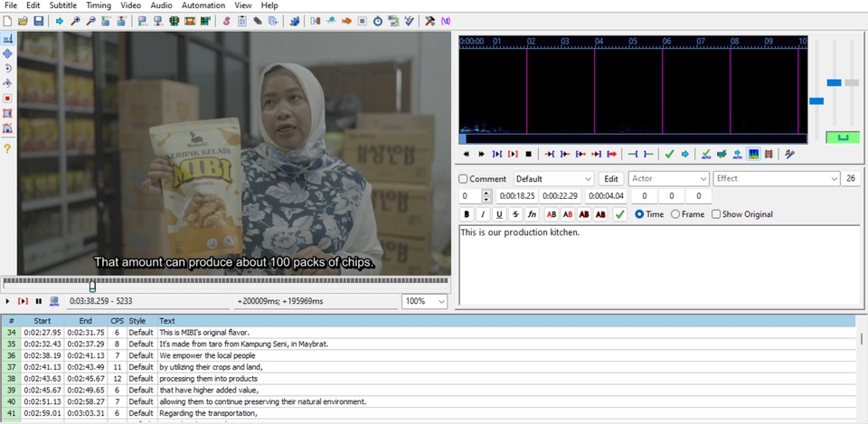Stop audio playback
The width and height of the screenshot is (868, 424).
click(528, 154)
